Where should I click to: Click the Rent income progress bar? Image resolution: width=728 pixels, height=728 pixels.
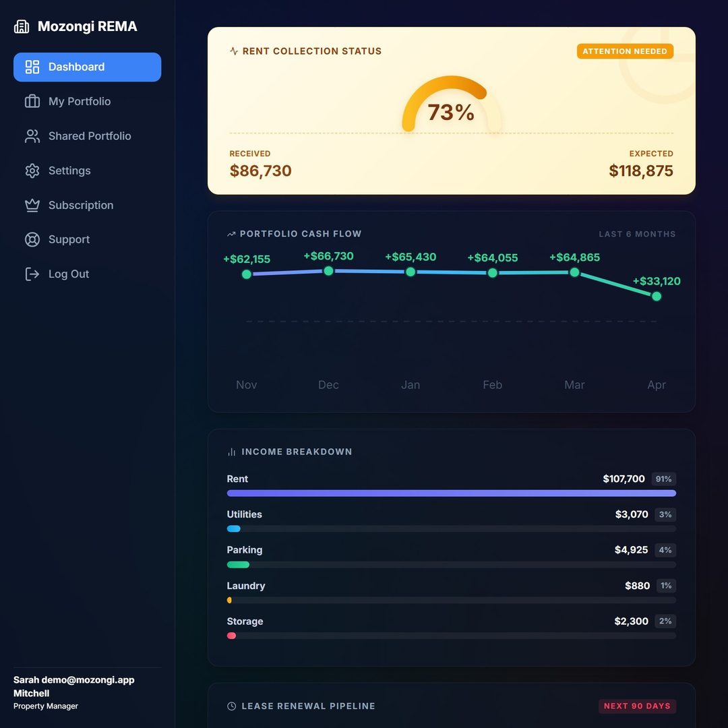pyautogui.click(x=451, y=493)
